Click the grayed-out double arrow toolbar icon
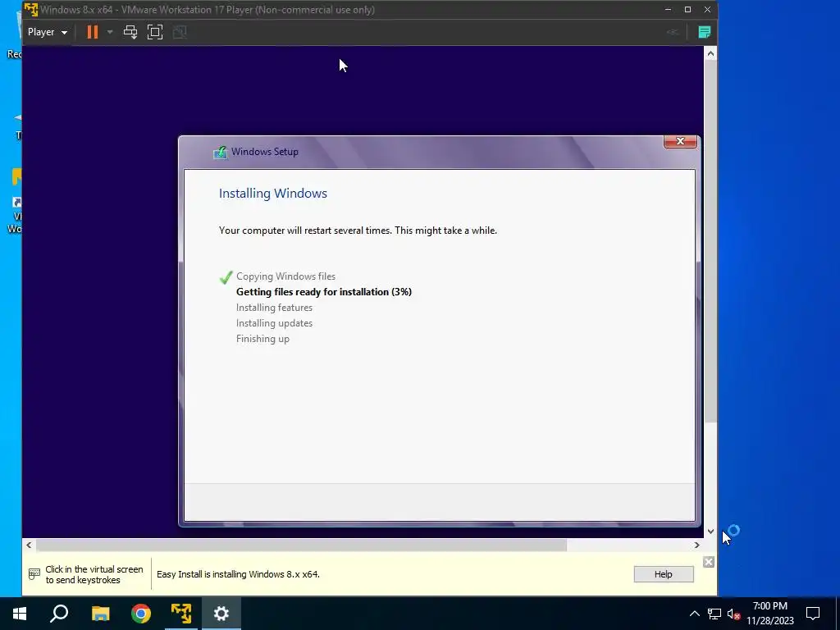The image size is (840, 630). (x=673, y=32)
